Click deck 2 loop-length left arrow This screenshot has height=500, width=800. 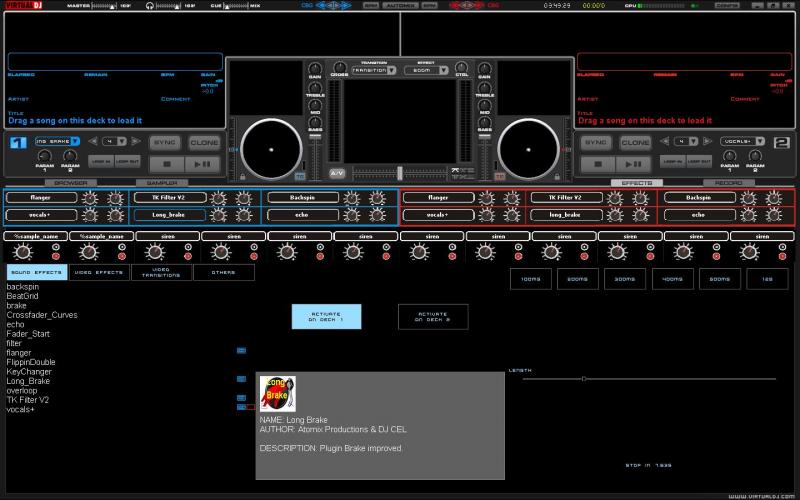click(664, 141)
